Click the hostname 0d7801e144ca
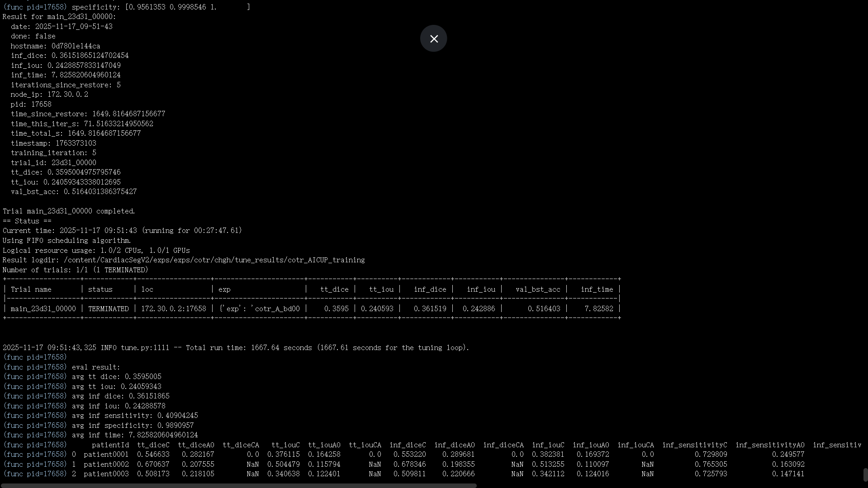The image size is (868, 488). click(x=75, y=46)
